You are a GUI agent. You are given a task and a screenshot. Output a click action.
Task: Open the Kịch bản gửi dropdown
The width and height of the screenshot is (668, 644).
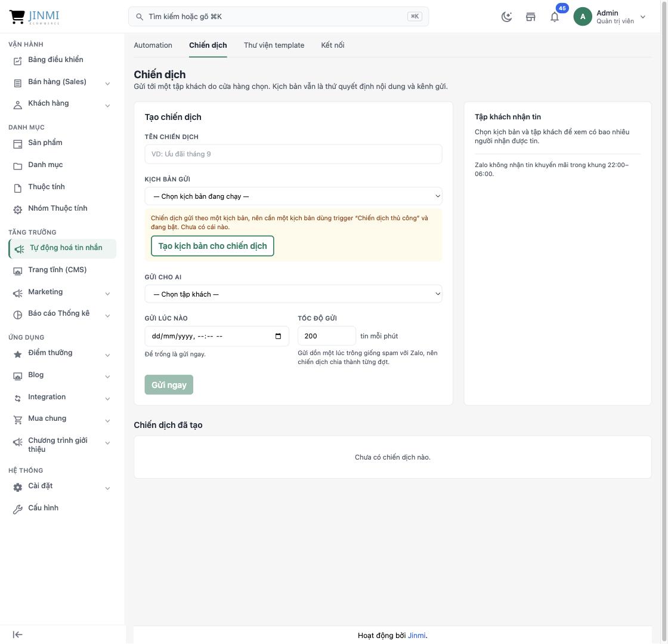tap(293, 196)
